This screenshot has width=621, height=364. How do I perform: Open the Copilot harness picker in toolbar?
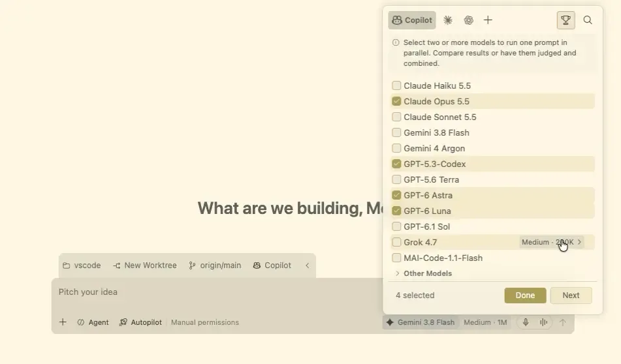point(272,265)
